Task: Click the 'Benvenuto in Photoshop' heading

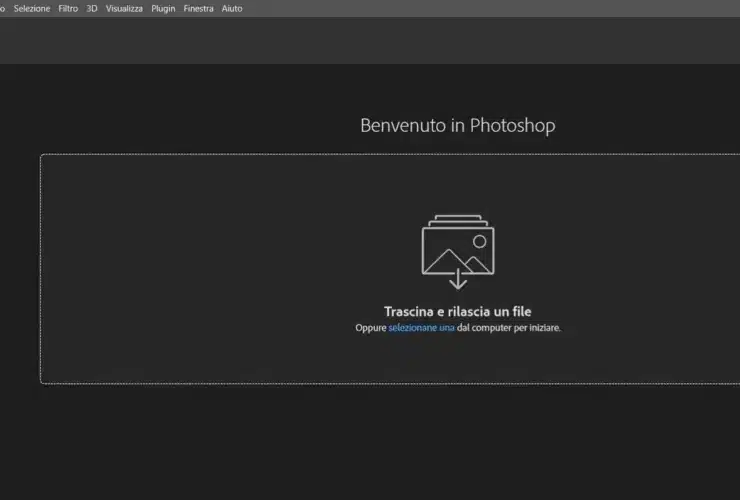Action: 458,126
